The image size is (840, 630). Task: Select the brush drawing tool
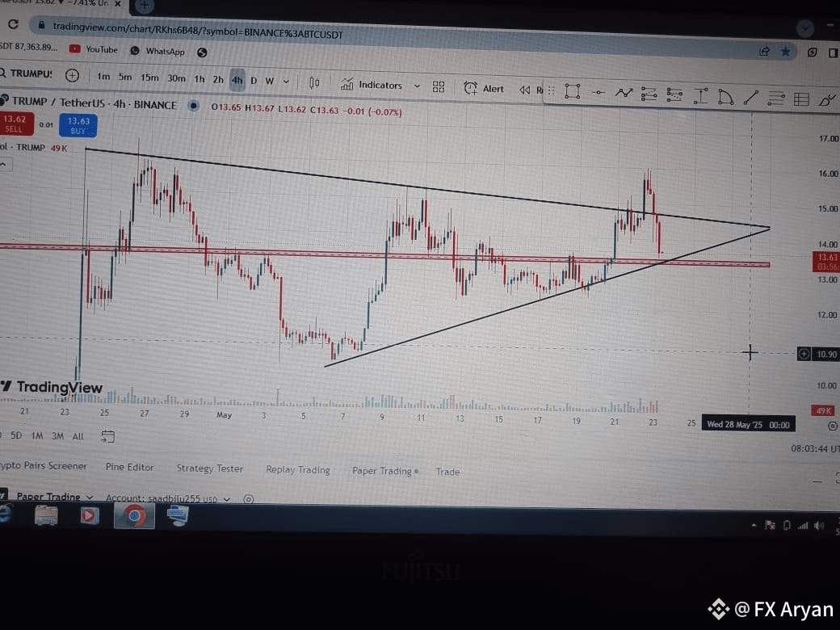click(826, 100)
